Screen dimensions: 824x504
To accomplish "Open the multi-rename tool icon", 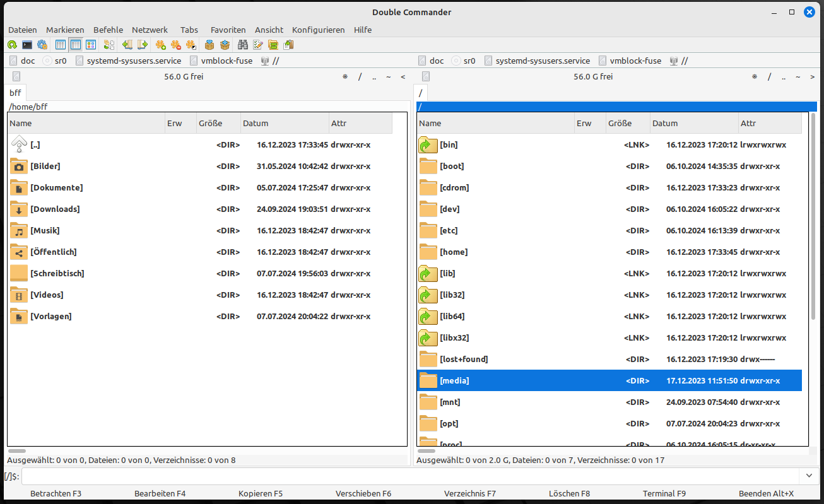I will click(258, 45).
